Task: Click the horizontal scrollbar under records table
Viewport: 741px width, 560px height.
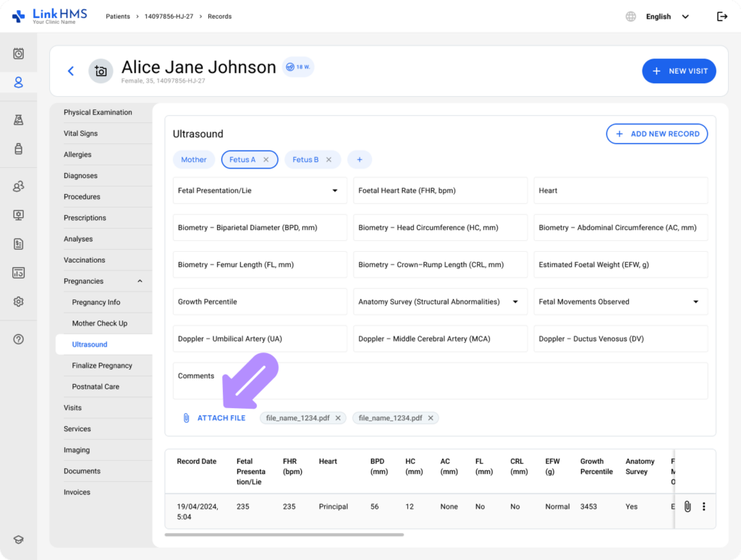Action: coord(284,535)
